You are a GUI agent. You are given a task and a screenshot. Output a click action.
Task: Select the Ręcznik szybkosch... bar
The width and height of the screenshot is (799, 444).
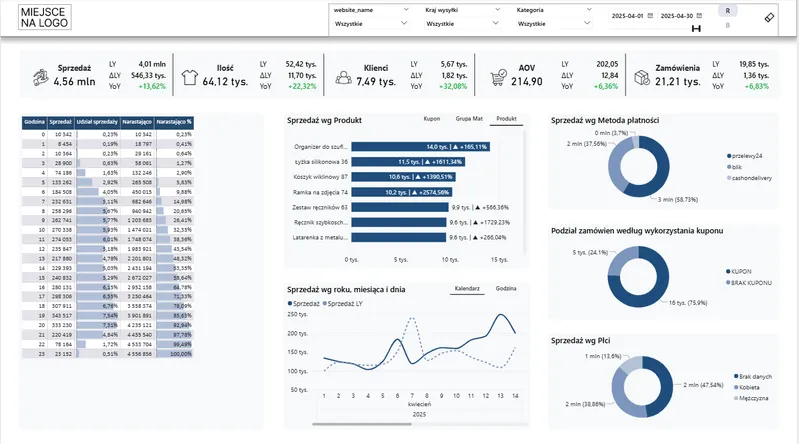398,222
